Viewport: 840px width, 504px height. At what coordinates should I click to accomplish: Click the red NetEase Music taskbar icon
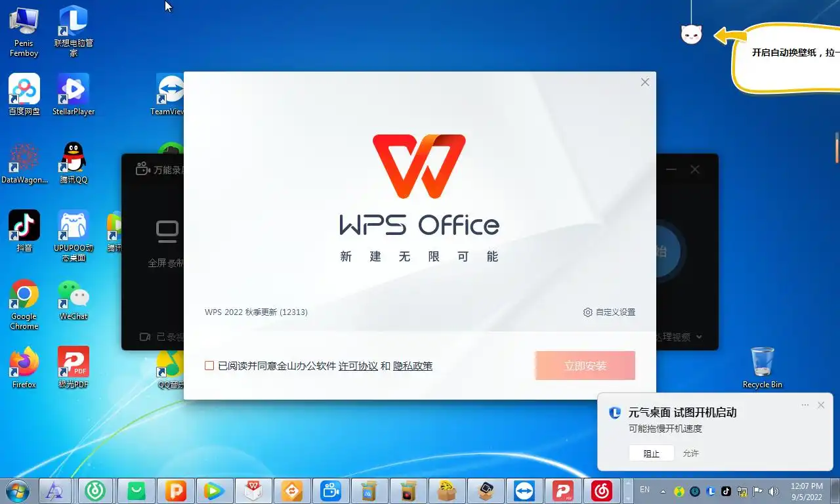click(602, 491)
